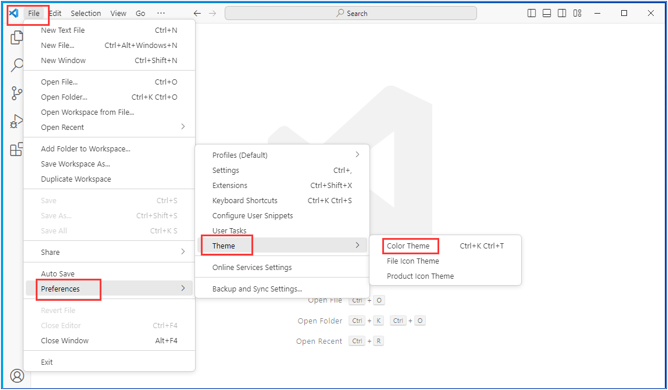This screenshot has width=668, height=390.
Task: Open the Search view in activity bar
Action: [17, 65]
